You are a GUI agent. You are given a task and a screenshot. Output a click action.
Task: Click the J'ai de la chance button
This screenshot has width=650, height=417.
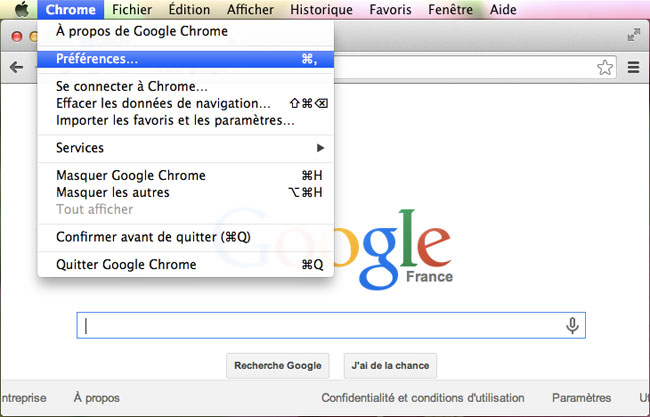pos(390,366)
